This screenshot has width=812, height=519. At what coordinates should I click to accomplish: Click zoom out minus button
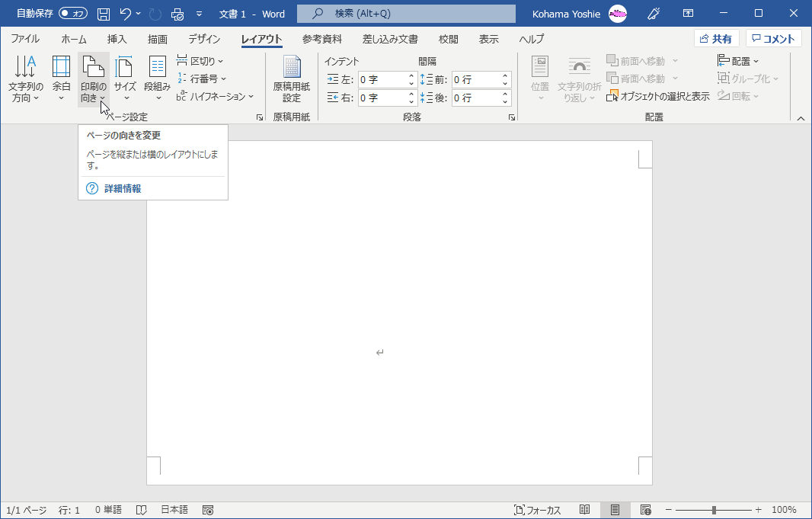coord(669,510)
